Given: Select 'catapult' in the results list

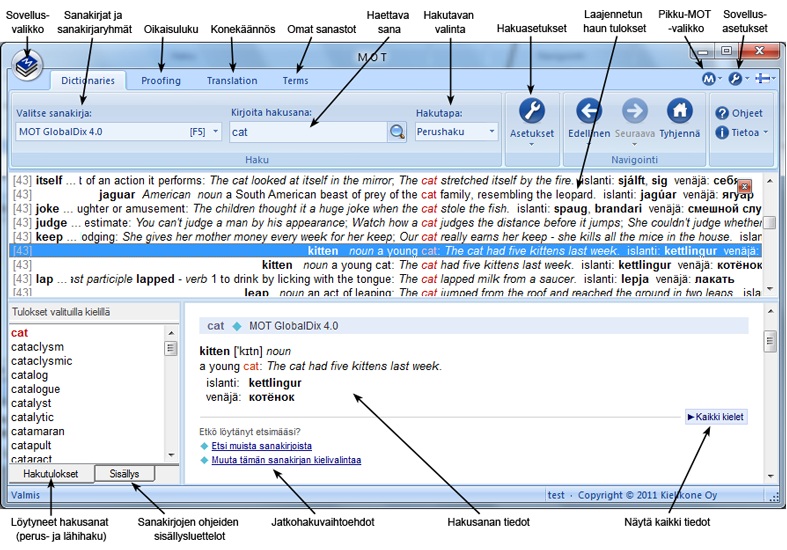Looking at the screenshot, I should tap(31, 445).
